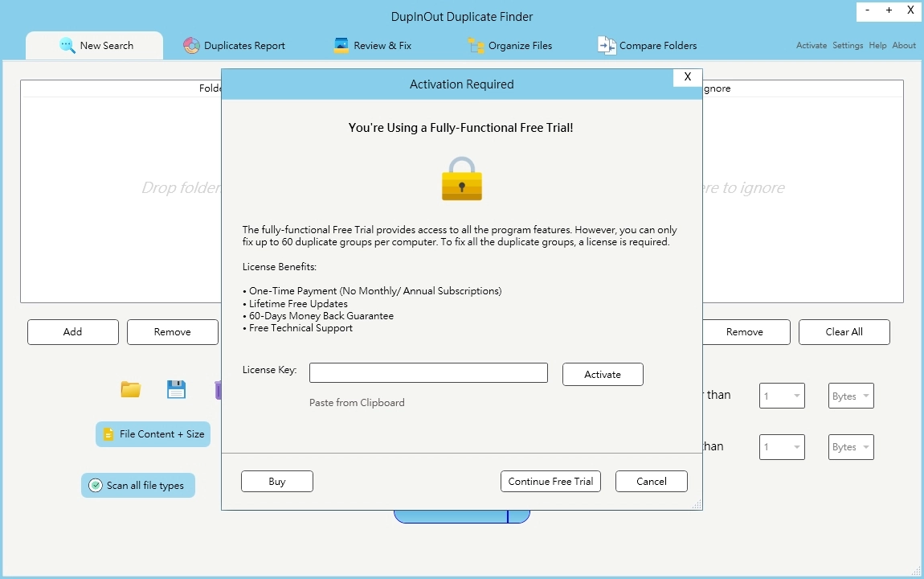The width and height of the screenshot is (924, 579).
Task: Toggle the Scan all file types check
Action: (x=96, y=485)
